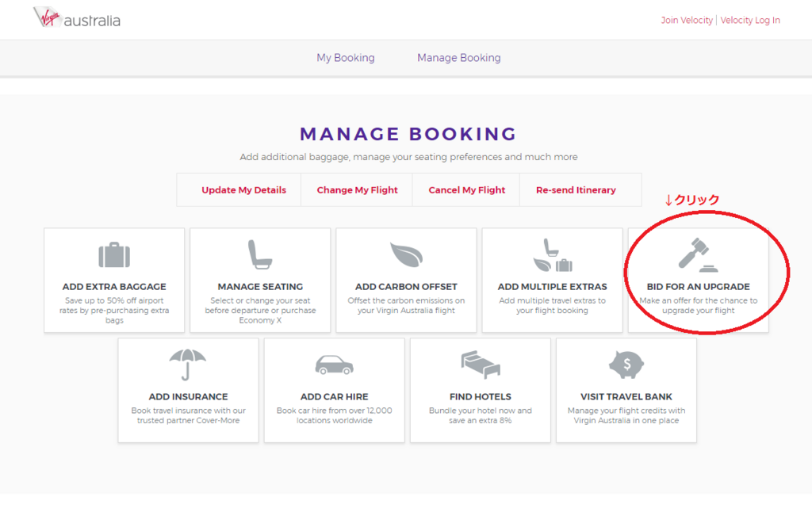Screen dimensions: 812x512
Task: Open the My Booking tab
Action: pyautogui.click(x=346, y=58)
